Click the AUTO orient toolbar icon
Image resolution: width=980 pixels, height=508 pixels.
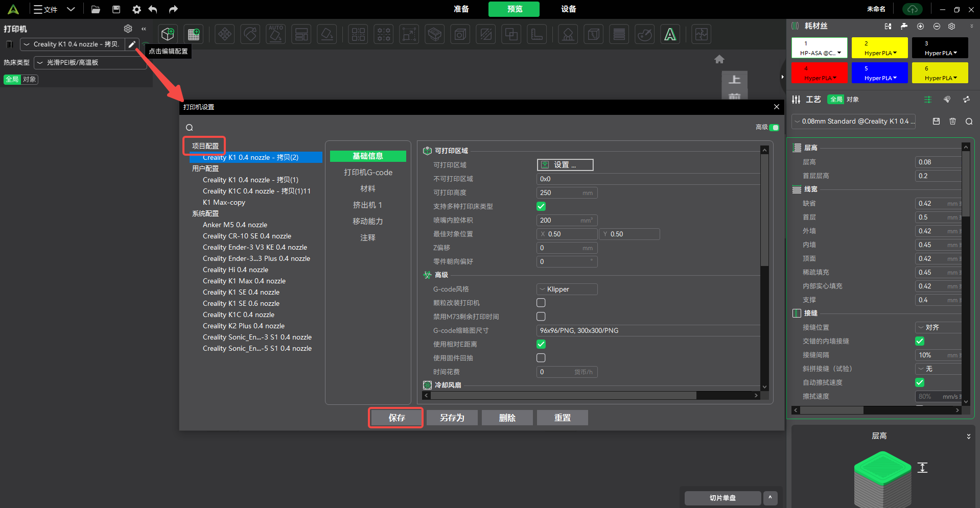tap(276, 34)
